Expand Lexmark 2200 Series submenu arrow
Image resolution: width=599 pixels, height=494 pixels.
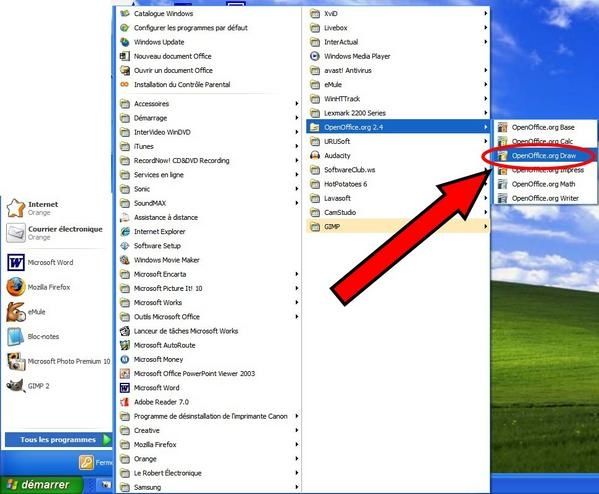(486, 113)
